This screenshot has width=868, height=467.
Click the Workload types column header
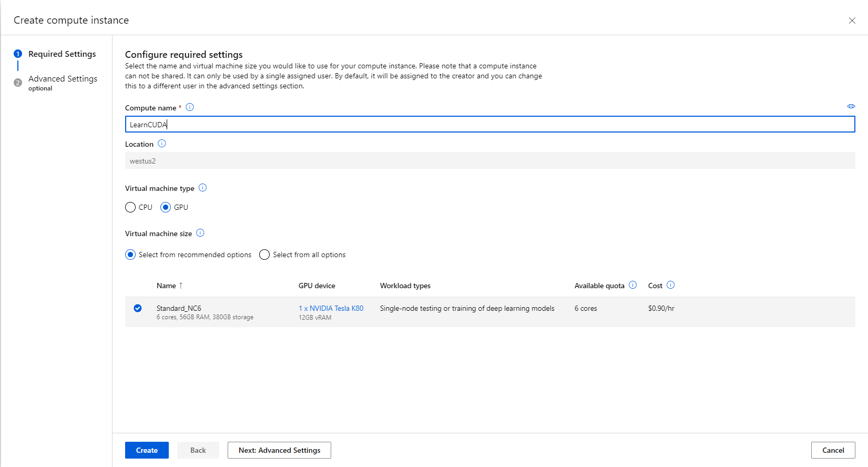405,286
